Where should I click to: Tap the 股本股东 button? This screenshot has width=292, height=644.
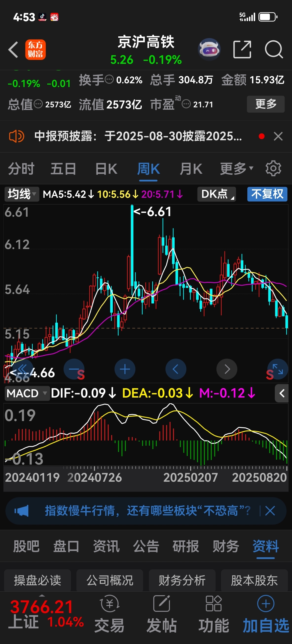(x=254, y=580)
